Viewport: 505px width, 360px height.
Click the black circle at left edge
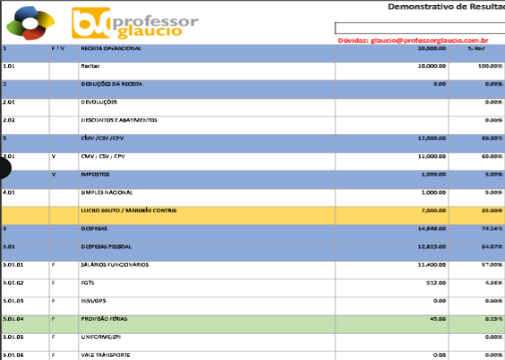tap(5, 168)
